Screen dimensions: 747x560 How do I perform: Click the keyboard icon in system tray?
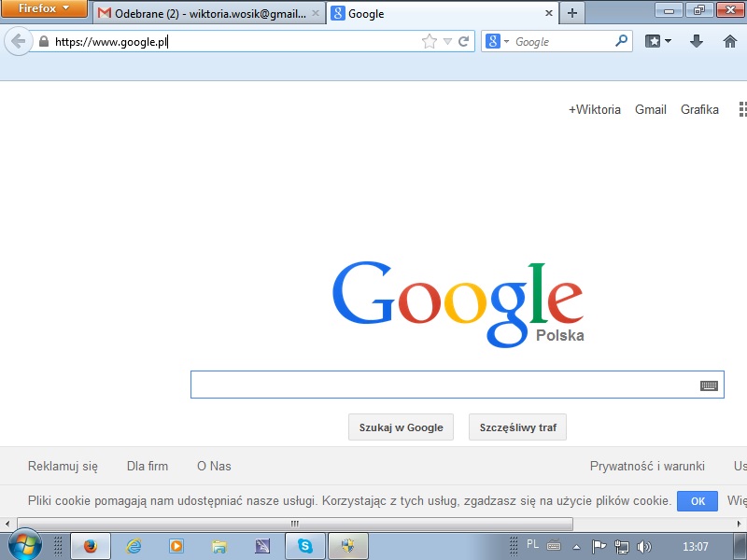tap(554, 546)
